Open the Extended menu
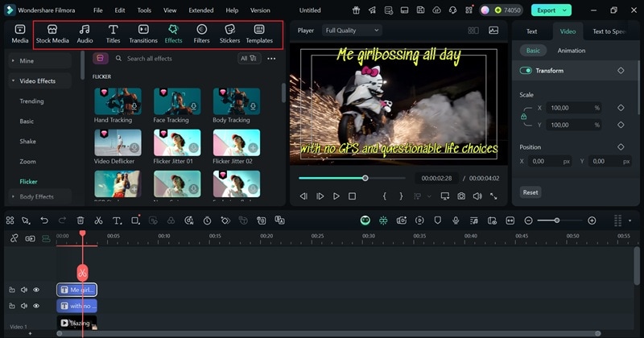The image size is (644, 338). tap(200, 10)
